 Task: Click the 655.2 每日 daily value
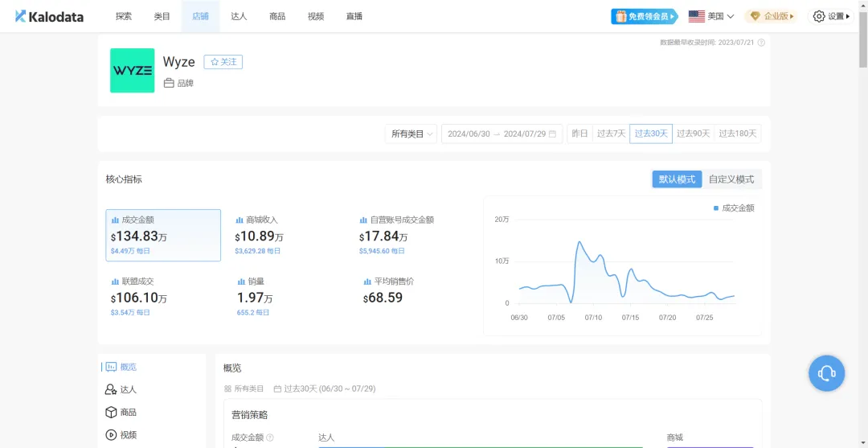[253, 312]
